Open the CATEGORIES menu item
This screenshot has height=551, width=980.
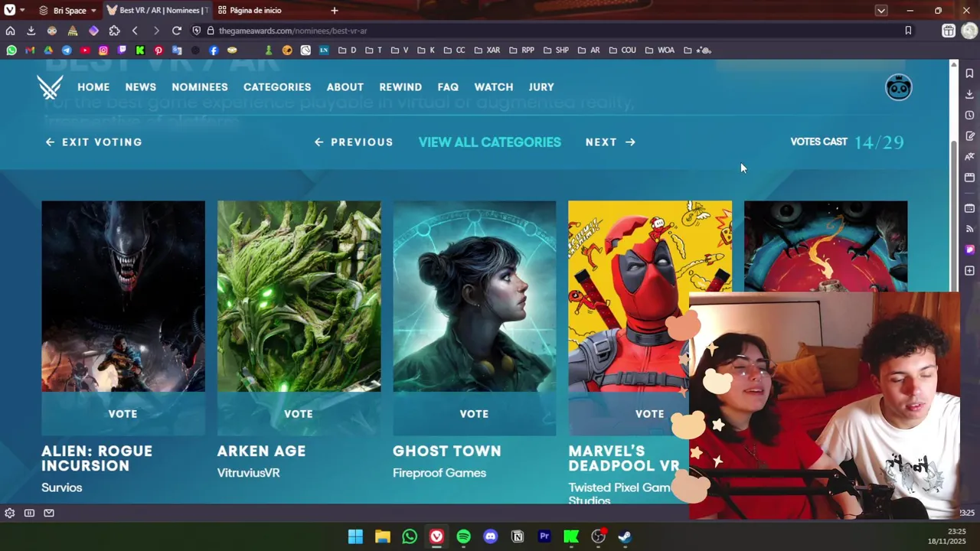tap(277, 87)
